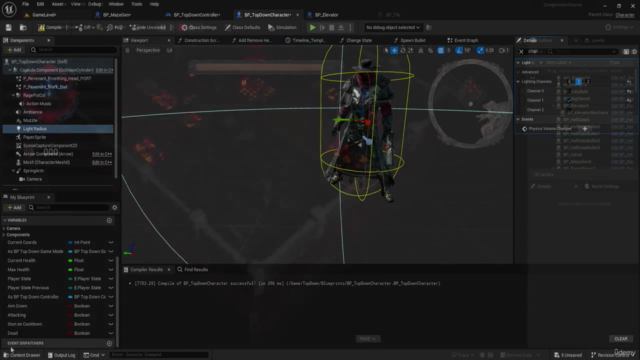
Task: Play the level with green Play button
Action: point(312,27)
